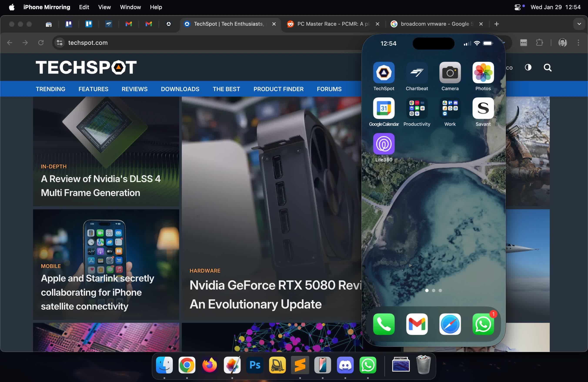Open Control Center in the menu bar

(x=517, y=7)
